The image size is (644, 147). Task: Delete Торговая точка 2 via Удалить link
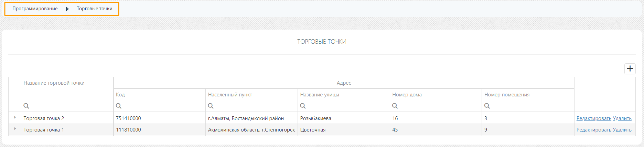pos(622,118)
